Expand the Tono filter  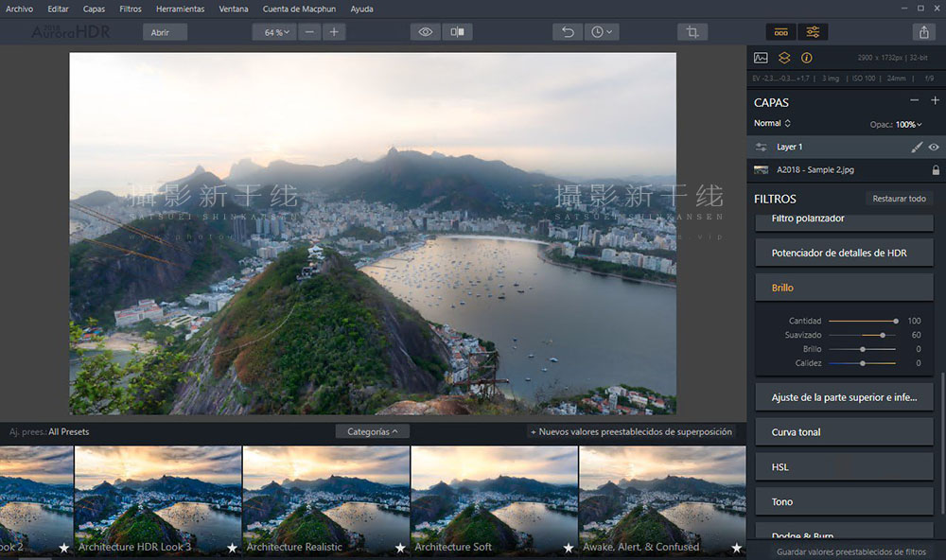844,501
